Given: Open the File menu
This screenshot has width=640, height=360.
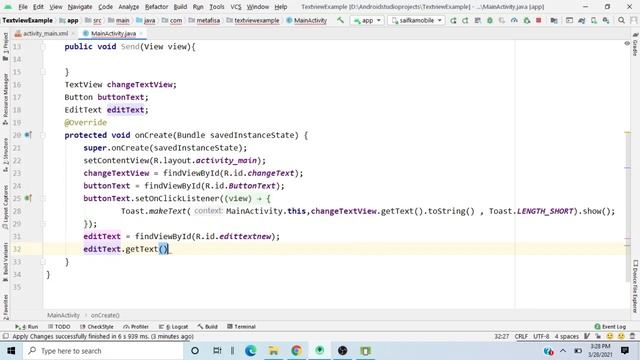Looking at the screenshot, I should (x=23, y=7).
